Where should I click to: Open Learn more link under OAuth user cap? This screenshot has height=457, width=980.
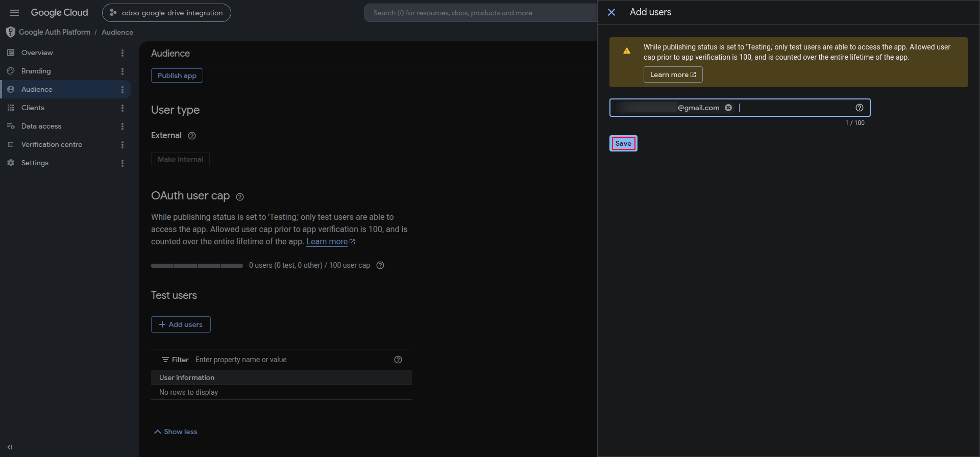330,242
